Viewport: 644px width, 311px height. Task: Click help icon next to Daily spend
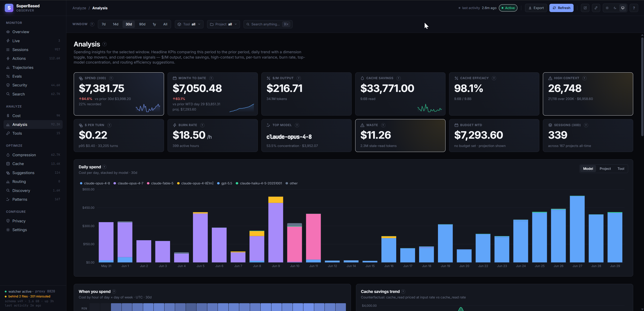[x=104, y=167]
